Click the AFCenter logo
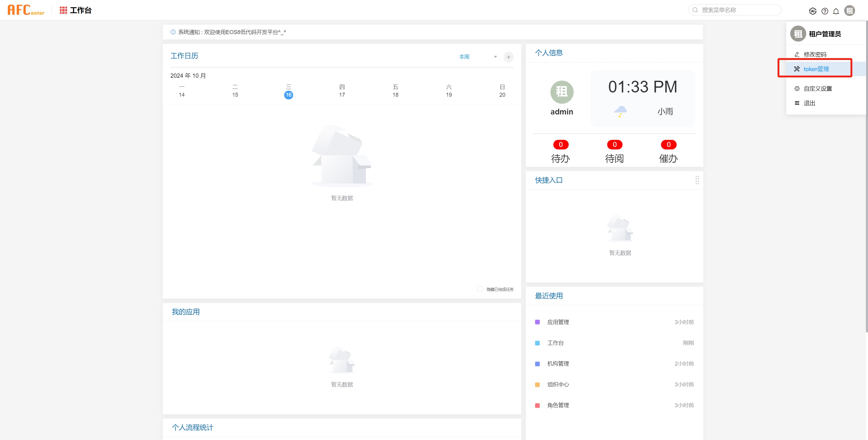This screenshot has height=440, width=868. click(26, 10)
